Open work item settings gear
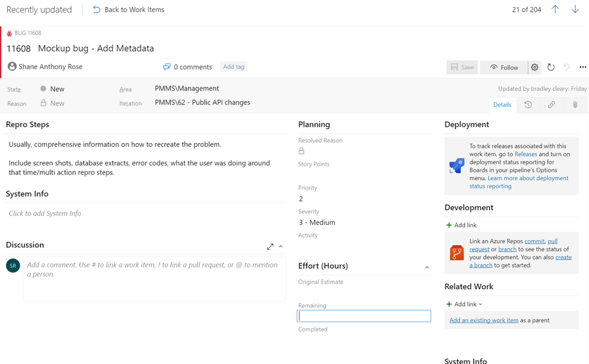 534,67
